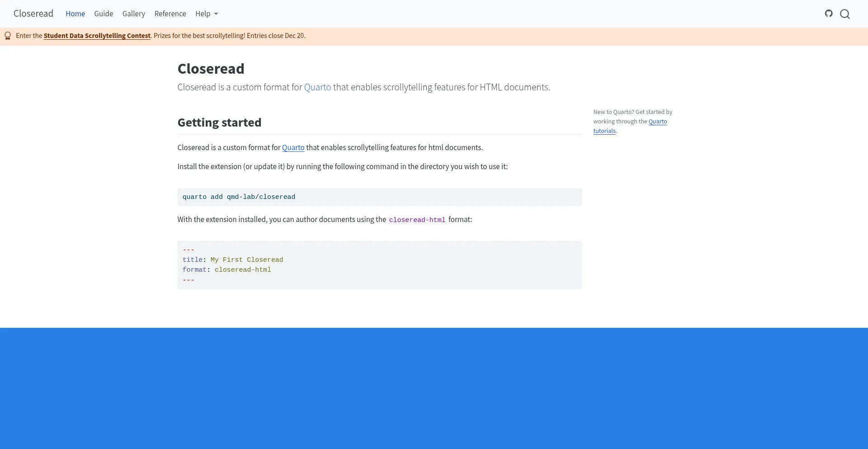
Task: Open the GitHub repository icon
Action: click(x=829, y=14)
